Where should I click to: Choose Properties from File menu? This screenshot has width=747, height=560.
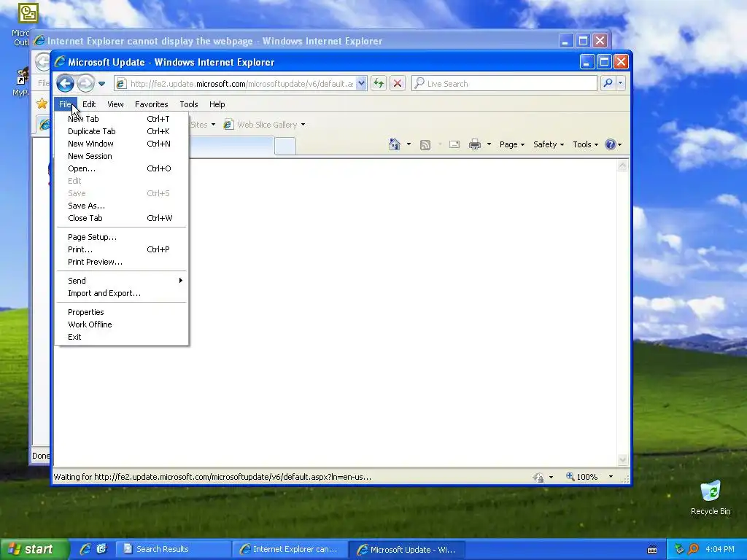(x=121, y=312)
